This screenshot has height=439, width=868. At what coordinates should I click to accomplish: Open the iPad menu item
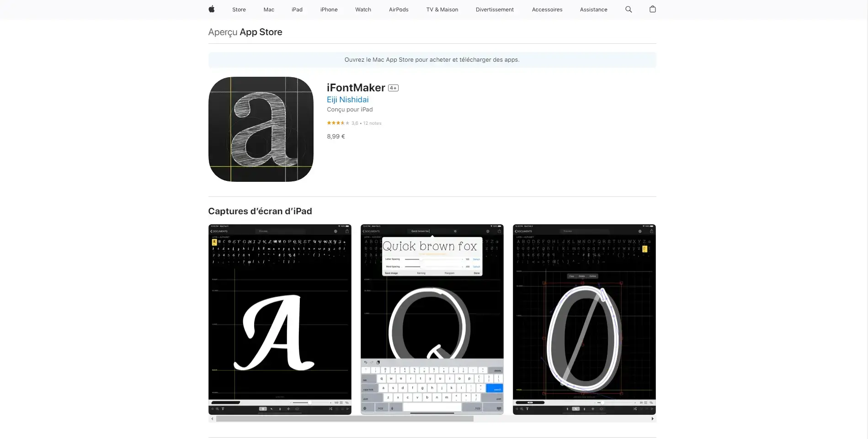pos(297,10)
